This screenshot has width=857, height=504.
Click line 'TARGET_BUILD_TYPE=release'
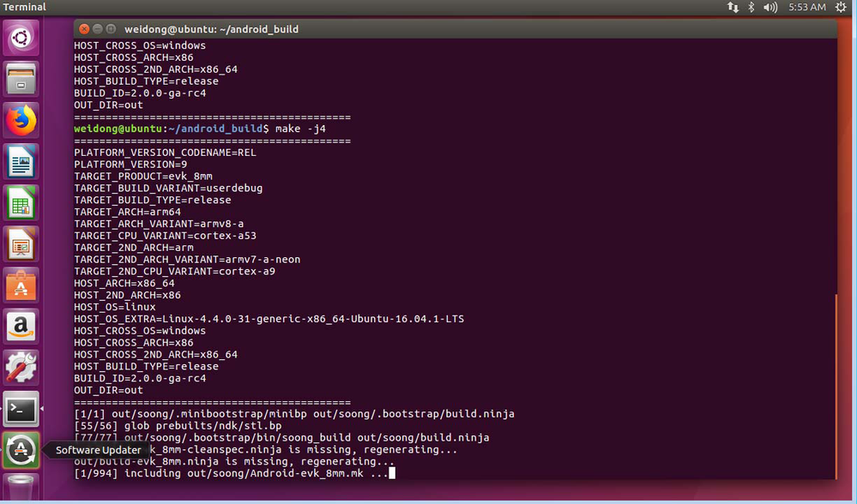pos(153,201)
